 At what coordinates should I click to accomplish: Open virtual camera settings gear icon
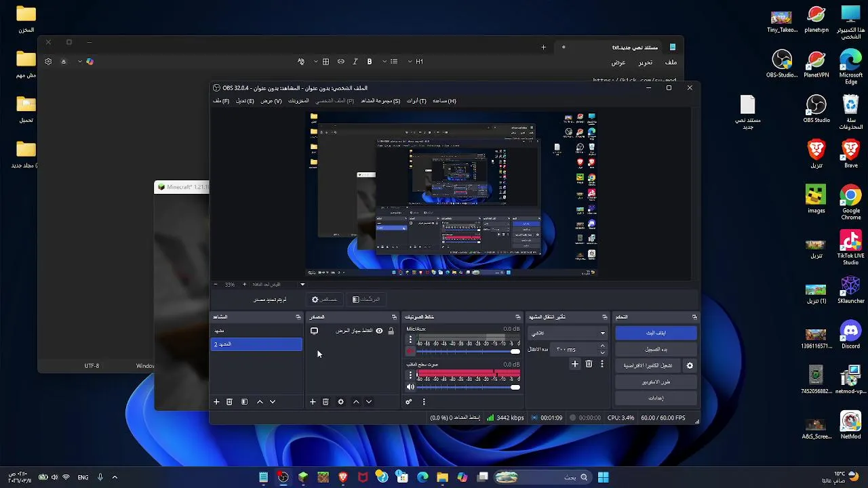690,365
